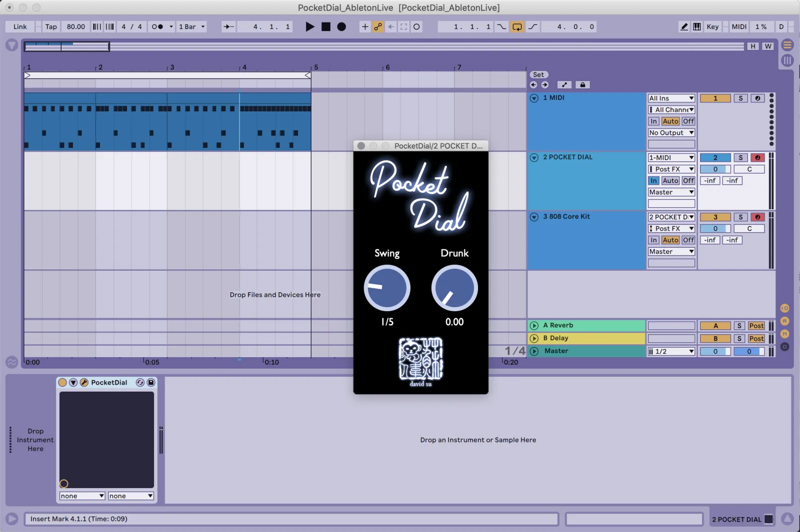Open the All Ins input dropdown
Viewport: 800px width, 532px height.
click(x=671, y=98)
